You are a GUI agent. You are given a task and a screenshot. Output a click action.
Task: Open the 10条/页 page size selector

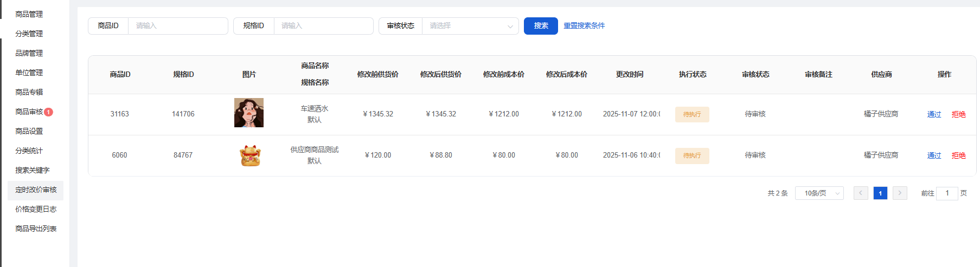[x=819, y=193]
